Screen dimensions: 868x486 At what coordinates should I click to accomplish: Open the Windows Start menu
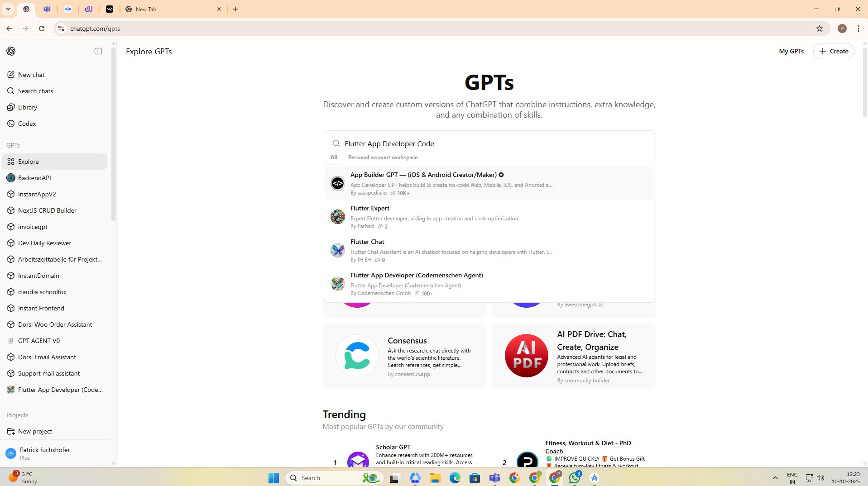(273, 478)
